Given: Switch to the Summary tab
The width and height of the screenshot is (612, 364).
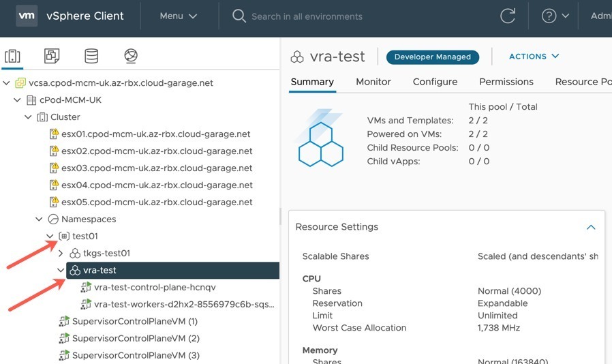Looking at the screenshot, I should 312,82.
